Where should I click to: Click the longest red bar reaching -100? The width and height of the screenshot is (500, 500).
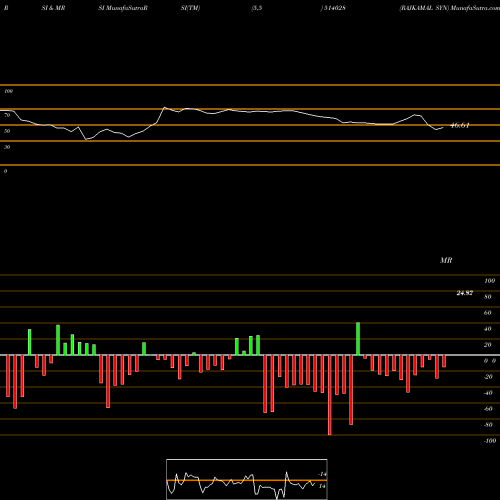[330, 395]
